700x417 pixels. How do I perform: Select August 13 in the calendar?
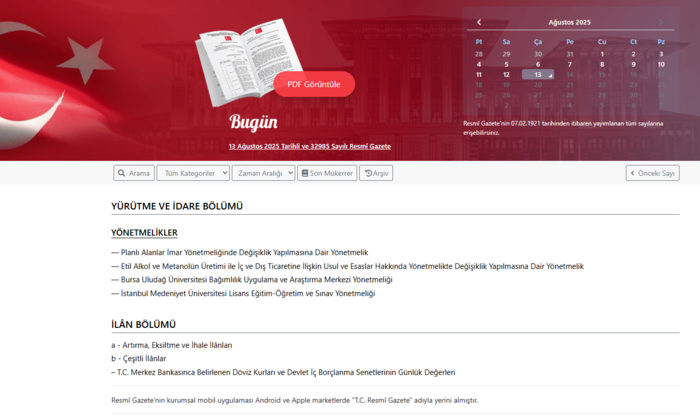click(538, 75)
